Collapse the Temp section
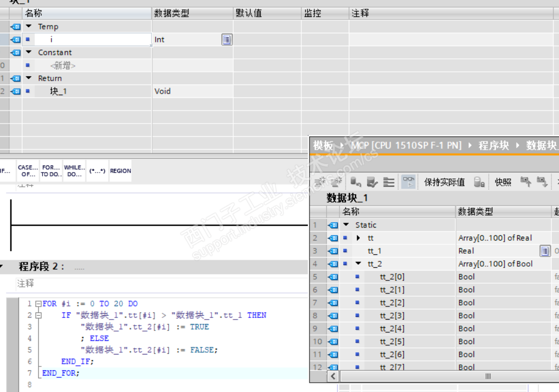This screenshot has height=392, width=559. [x=29, y=26]
